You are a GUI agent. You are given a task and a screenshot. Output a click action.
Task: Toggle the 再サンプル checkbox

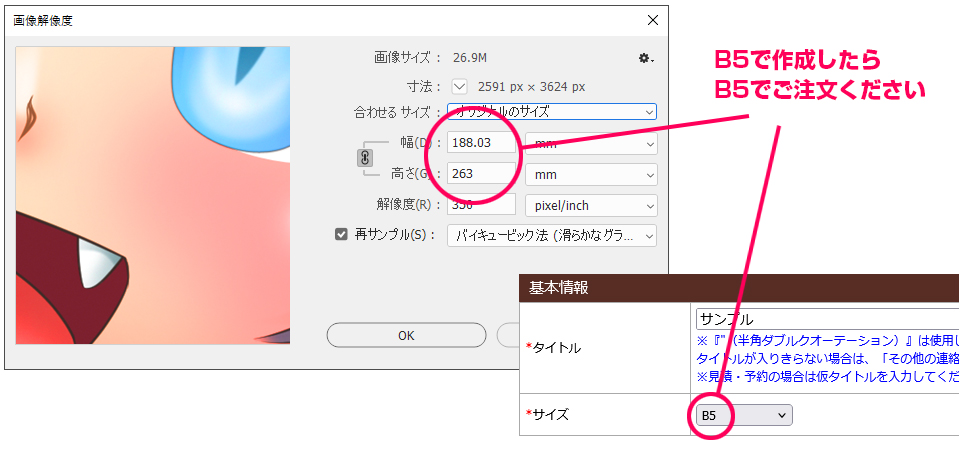[x=341, y=235]
